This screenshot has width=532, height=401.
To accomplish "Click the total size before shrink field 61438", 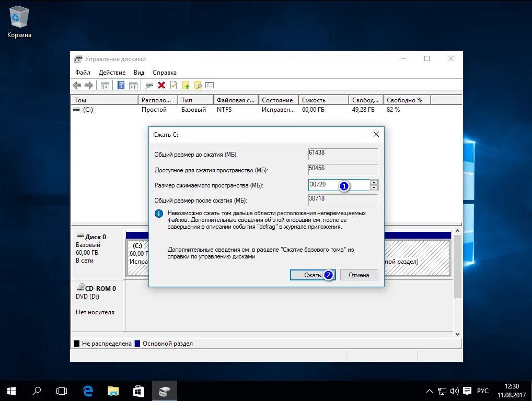I will coord(343,154).
